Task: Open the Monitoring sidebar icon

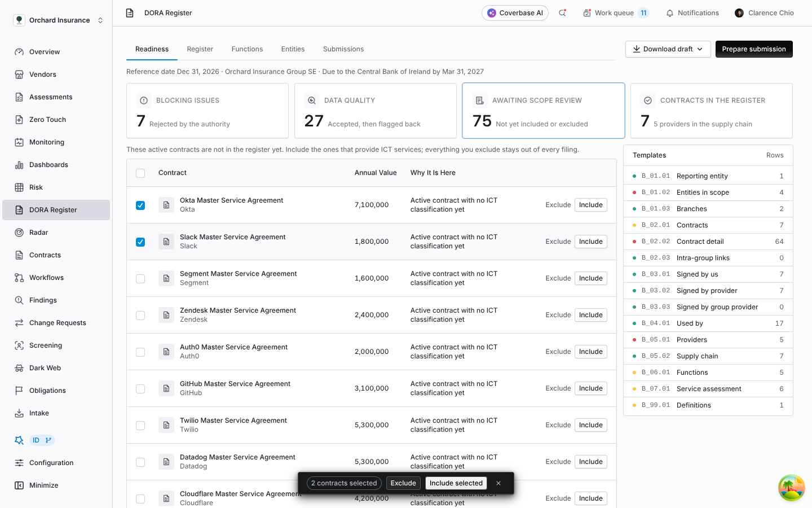Action: 19,142
